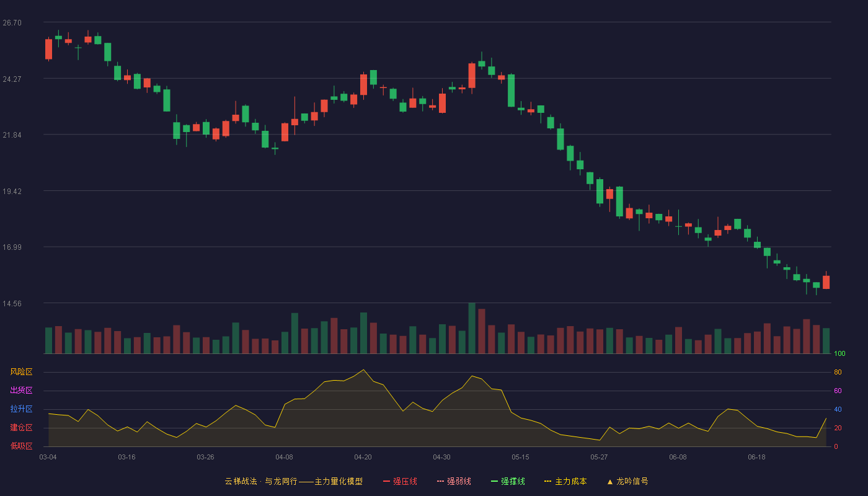This screenshot has width=868, height=496.
Task: Click the triangle icon before 龙吟信号
Action: click(610, 481)
